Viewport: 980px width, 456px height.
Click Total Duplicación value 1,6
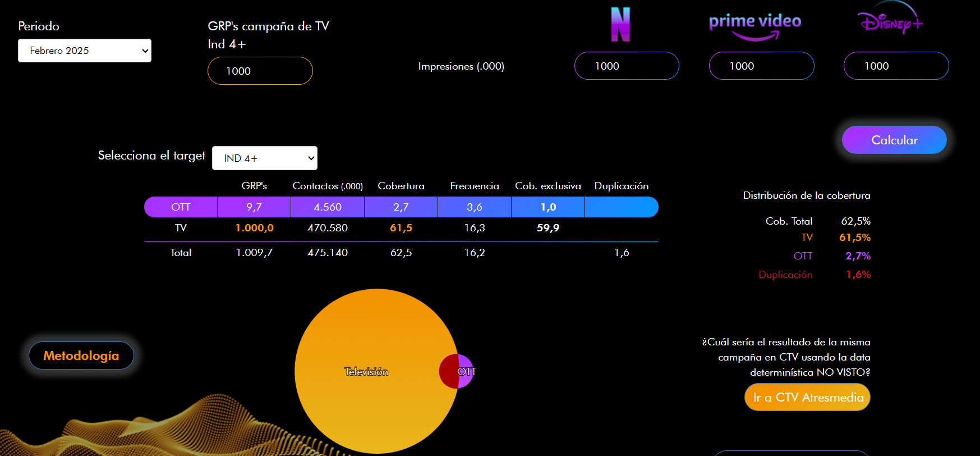pos(622,252)
